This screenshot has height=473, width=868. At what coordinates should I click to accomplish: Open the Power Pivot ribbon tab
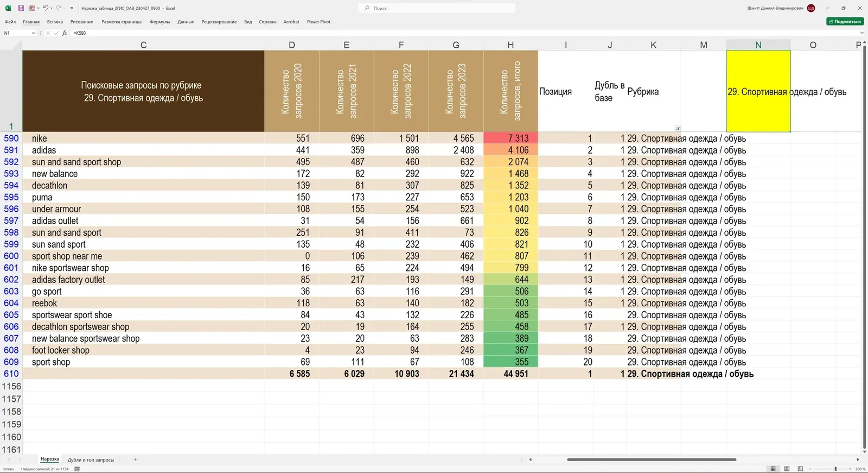(x=318, y=22)
